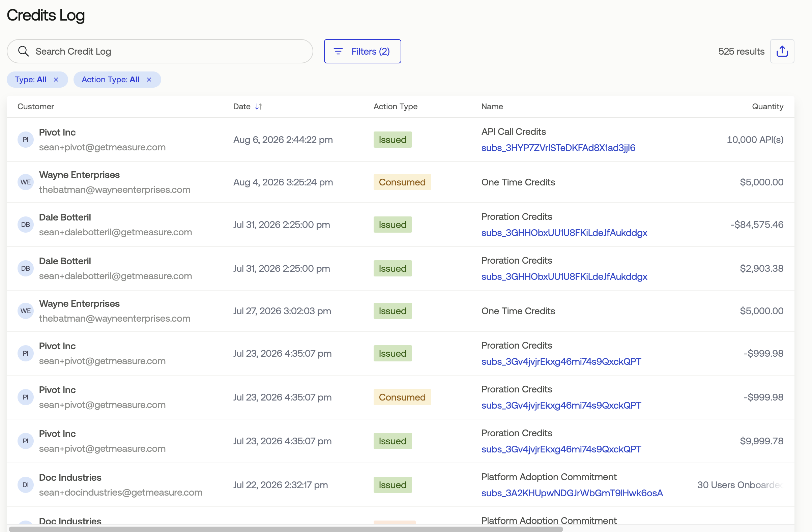The height and width of the screenshot is (532, 812).
Task: Open the Type: All filter chip
Action: point(31,80)
